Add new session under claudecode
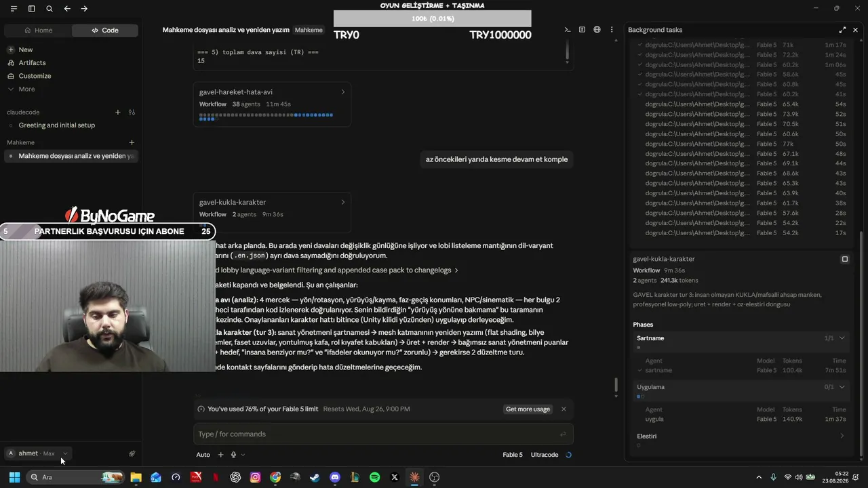This screenshot has height=488, width=868. pos(117,113)
